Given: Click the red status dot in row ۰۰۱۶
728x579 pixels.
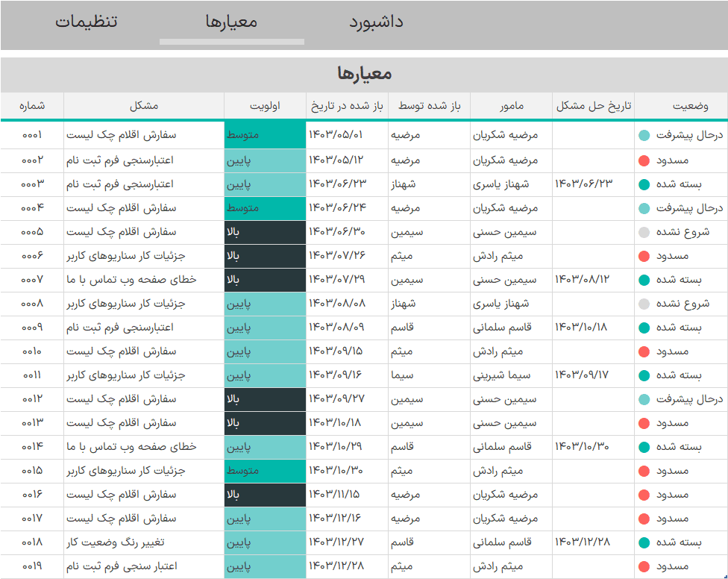Looking at the screenshot, I should [x=644, y=495].
